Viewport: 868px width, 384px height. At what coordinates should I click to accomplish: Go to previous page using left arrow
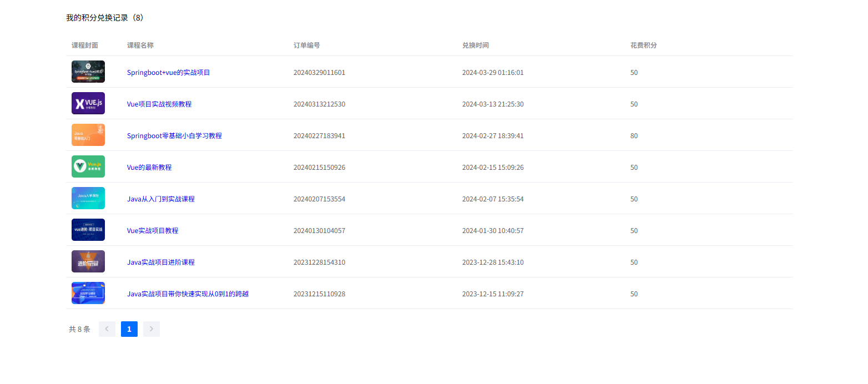tap(107, 329)
